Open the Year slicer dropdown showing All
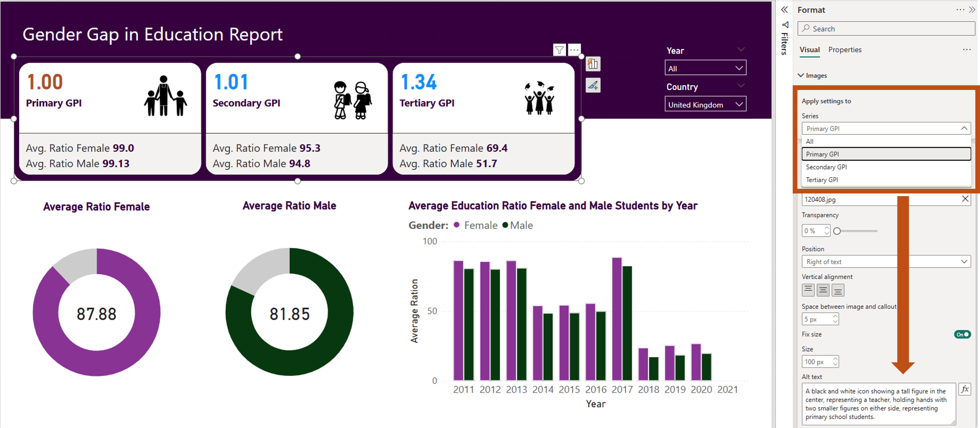Screen dimensions: 980x428 705,68
